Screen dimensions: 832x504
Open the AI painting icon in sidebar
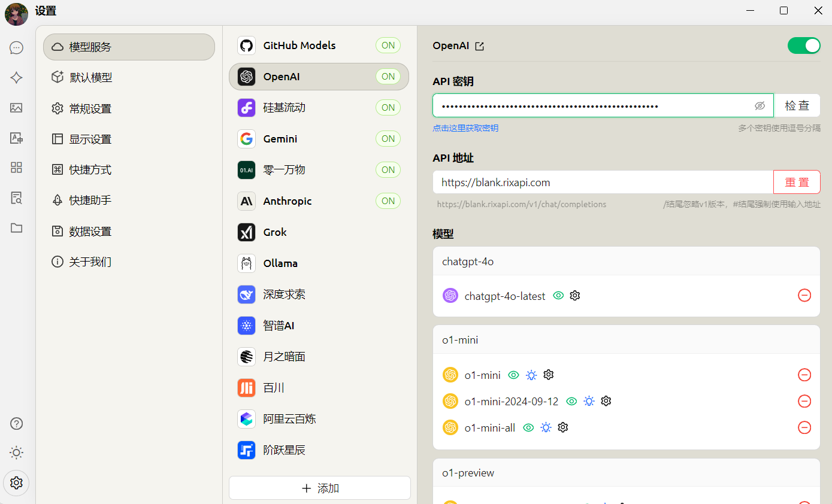pyautogui.click(x=16, y=108)
